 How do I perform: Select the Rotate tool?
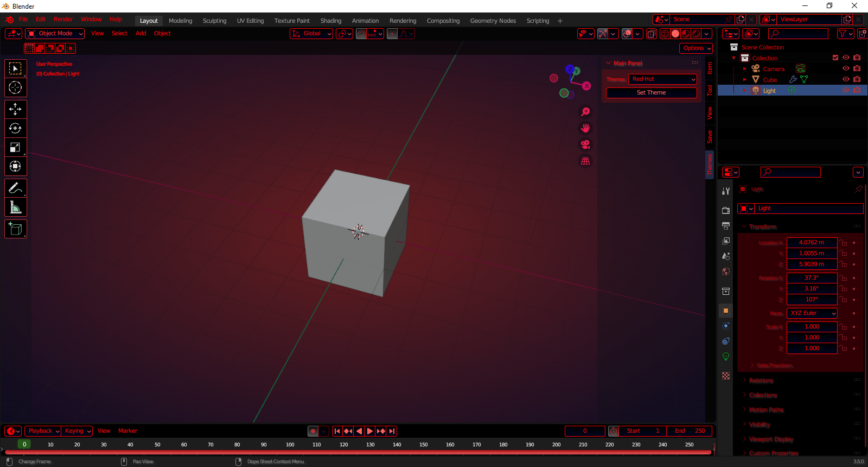[15, 129]
